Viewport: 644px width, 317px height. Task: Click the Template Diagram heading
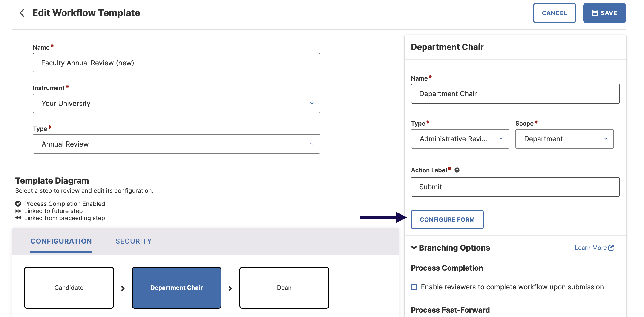(x=52, y=181)
